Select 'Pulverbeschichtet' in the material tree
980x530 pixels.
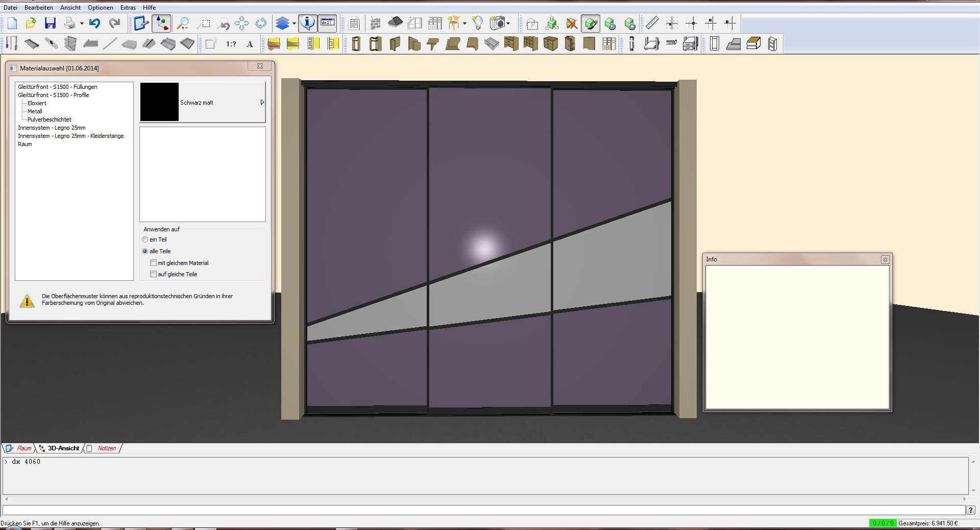point(50,119)
